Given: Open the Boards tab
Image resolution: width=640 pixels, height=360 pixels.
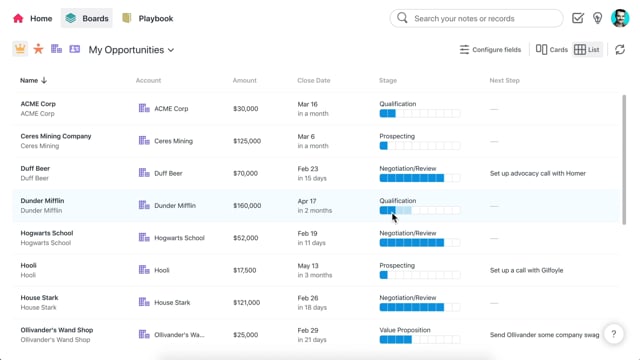Looking at the screenshot, I should [x=87, y=18].
